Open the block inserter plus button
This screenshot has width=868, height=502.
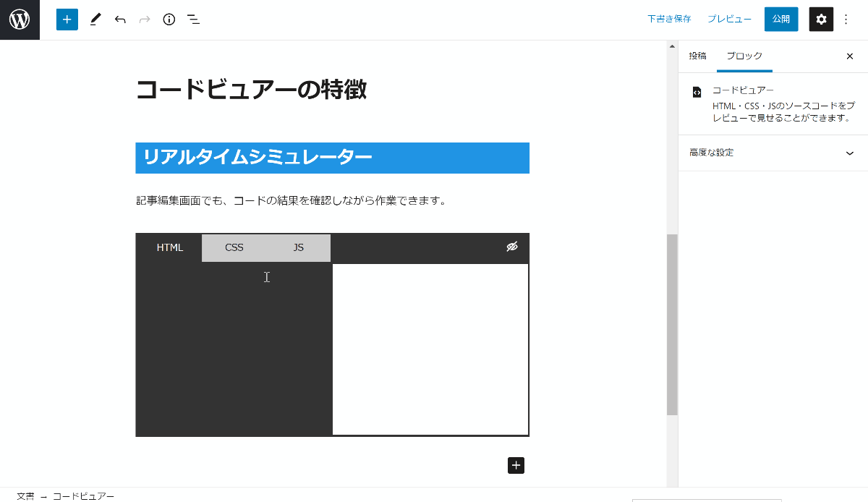(x=67, y=20)
